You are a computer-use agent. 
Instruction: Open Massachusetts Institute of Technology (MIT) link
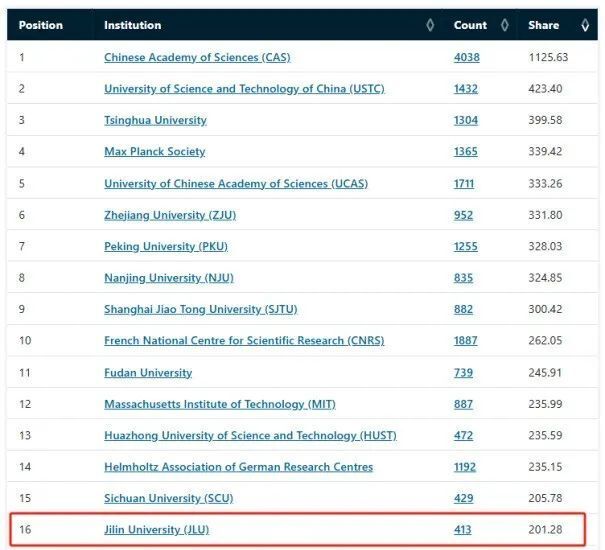pyautogui.click(x=220, y=404)
